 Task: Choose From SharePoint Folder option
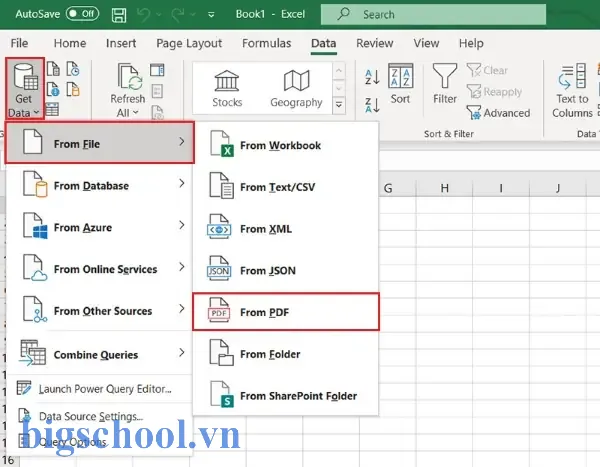285,396
